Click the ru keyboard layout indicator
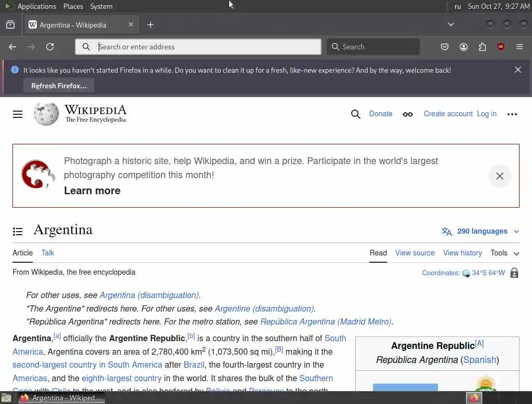Image resolution: width=532 pixels, height=404 pixels. [x=457, y=6]
